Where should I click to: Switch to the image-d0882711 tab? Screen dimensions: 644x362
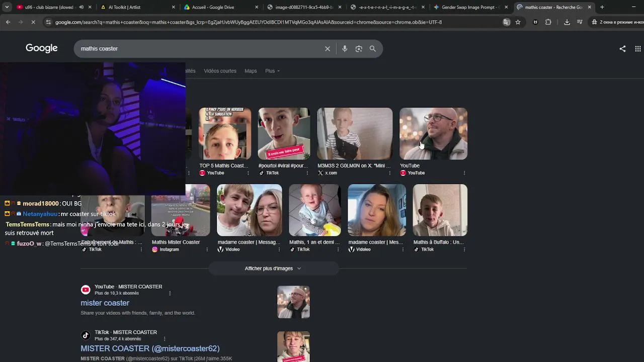(303, 7)
